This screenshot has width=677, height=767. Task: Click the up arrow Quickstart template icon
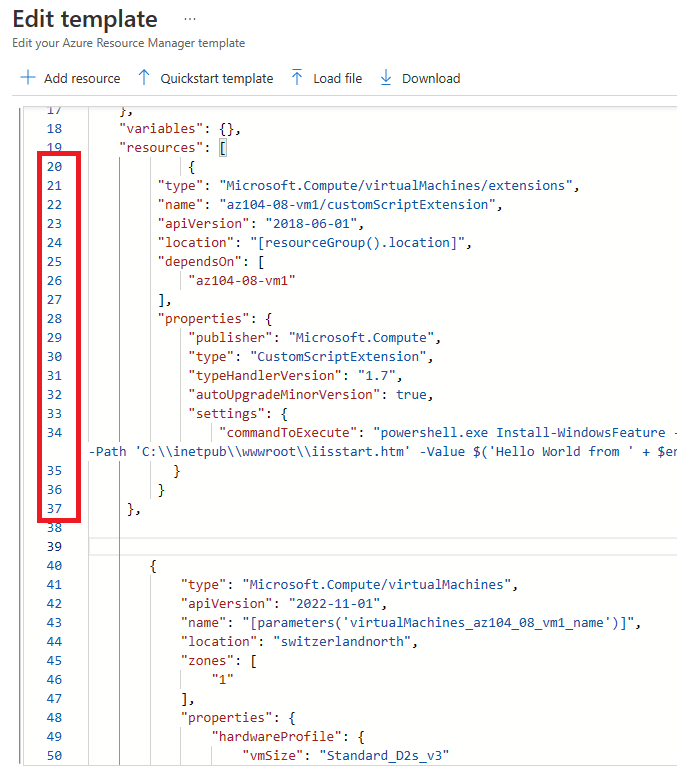click(x=144, y=78)
